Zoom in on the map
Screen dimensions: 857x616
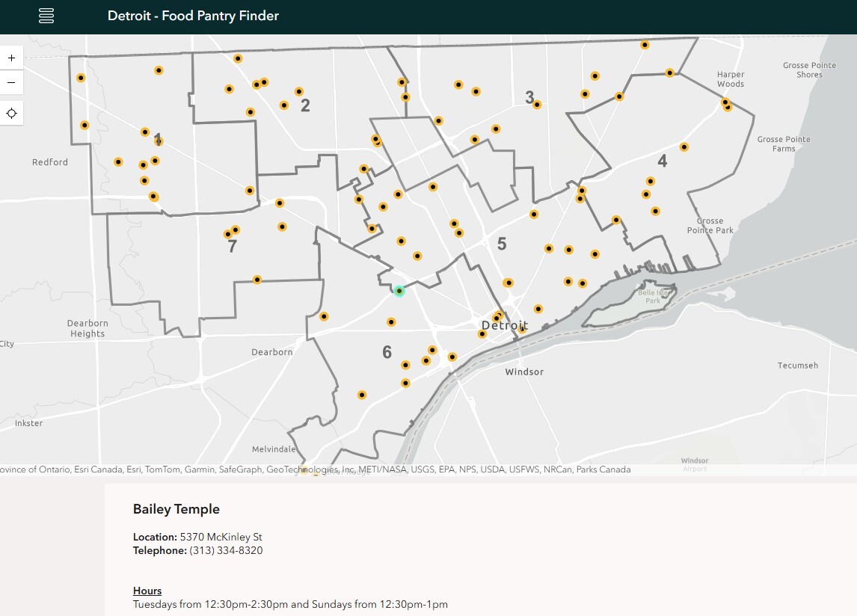coord(11,58)
